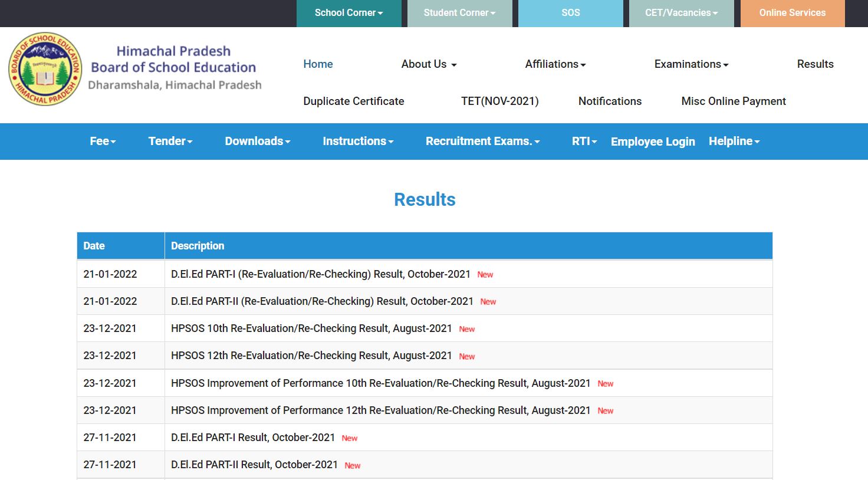Click the New badge on HPSOS 10th Re-Evaluation row
This screenshot has width=868, height=480.
click(467, 329)
